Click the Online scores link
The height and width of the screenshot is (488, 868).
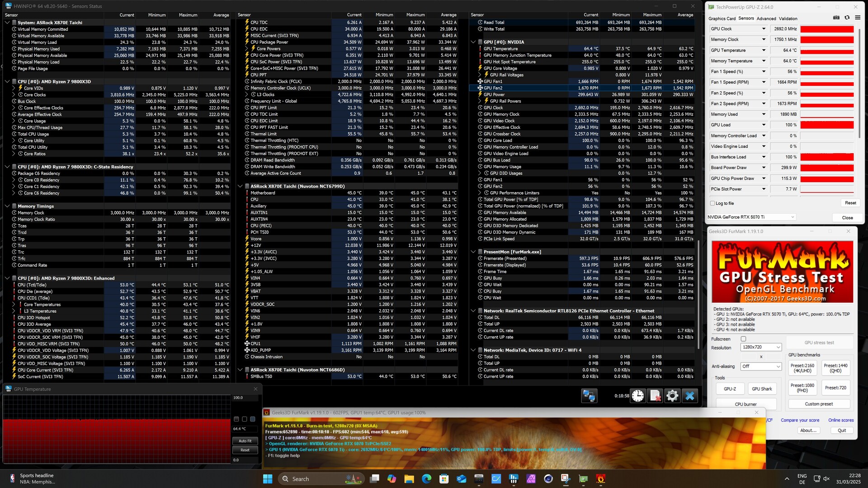click(840, 420)
